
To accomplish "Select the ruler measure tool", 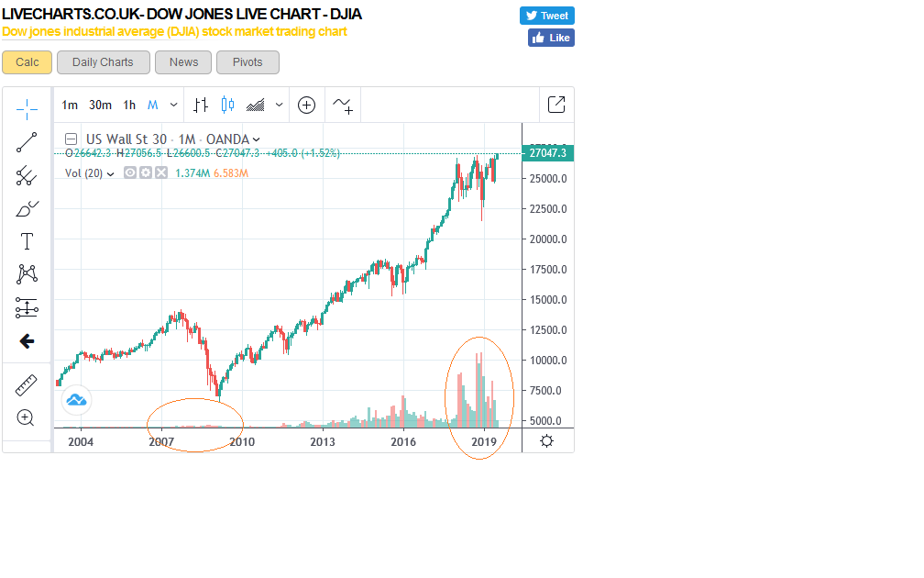I will click(26, 385).
